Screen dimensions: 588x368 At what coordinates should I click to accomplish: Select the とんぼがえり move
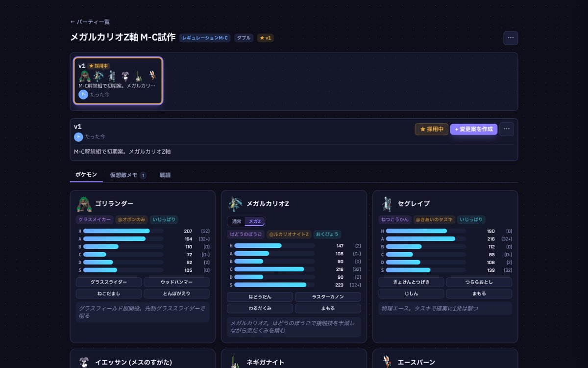coord(176,293)
